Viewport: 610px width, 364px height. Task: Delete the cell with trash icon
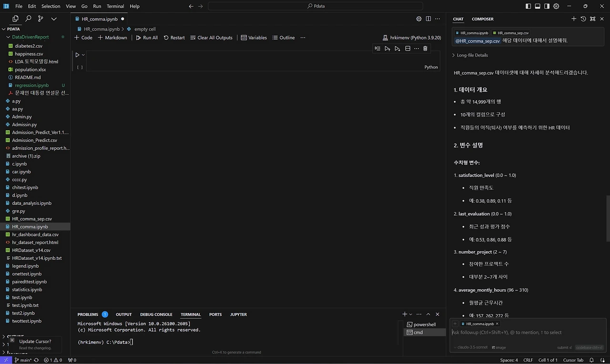click(426, 49)
